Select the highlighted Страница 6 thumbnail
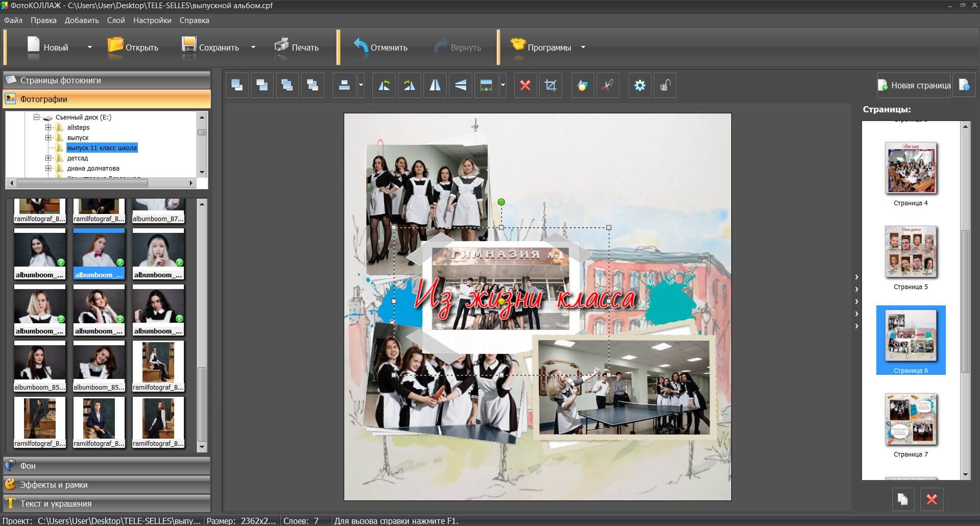The height and width of the screenshot is (526, 980). 911,340
